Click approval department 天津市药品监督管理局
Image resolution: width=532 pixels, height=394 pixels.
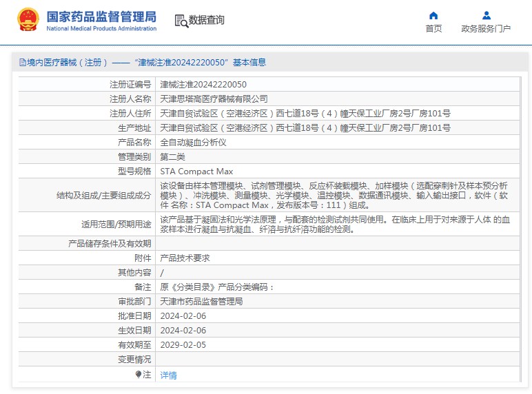201,302
